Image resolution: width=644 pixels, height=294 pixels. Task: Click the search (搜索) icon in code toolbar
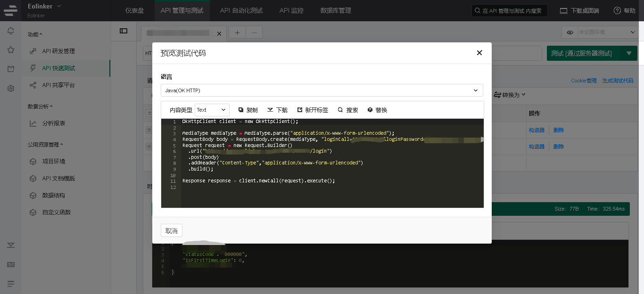pos(340,110)
